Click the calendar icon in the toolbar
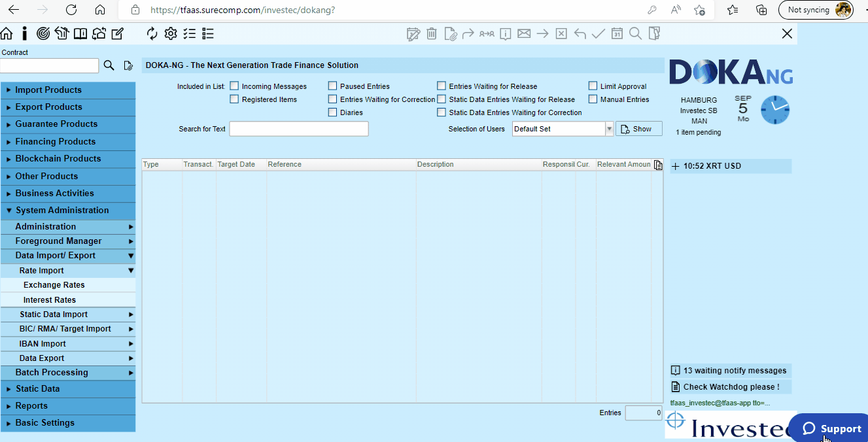The width and height of the screenshot is (868, 442). pyautogui.click(x=617, y=33)
